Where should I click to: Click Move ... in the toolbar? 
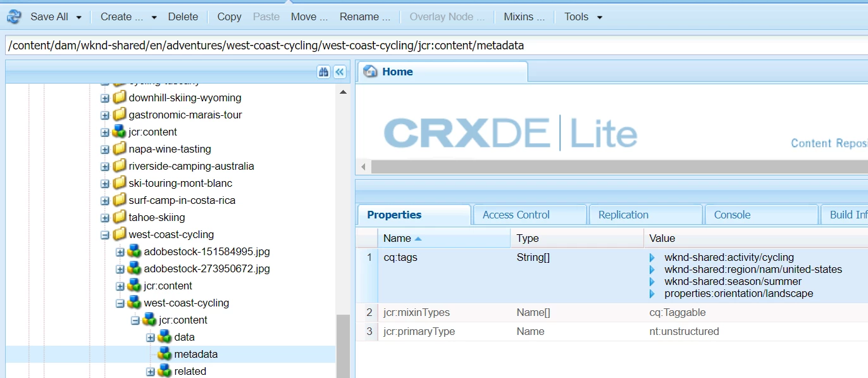pos(309,17)
